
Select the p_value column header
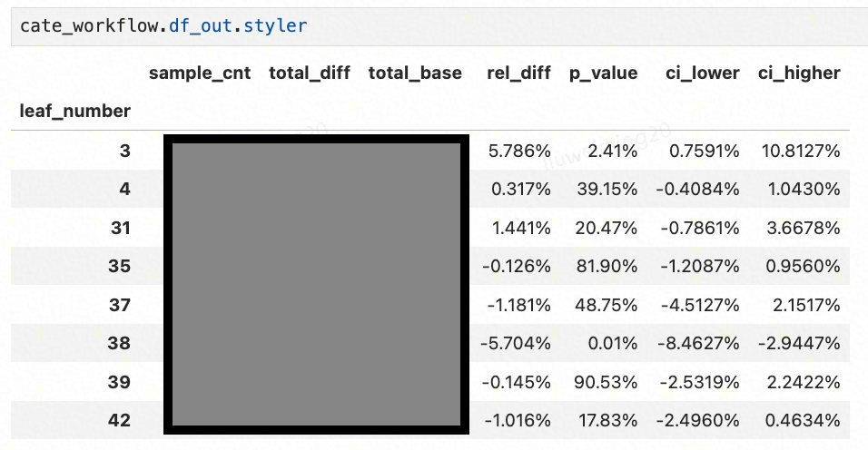[x=603, y=73]
